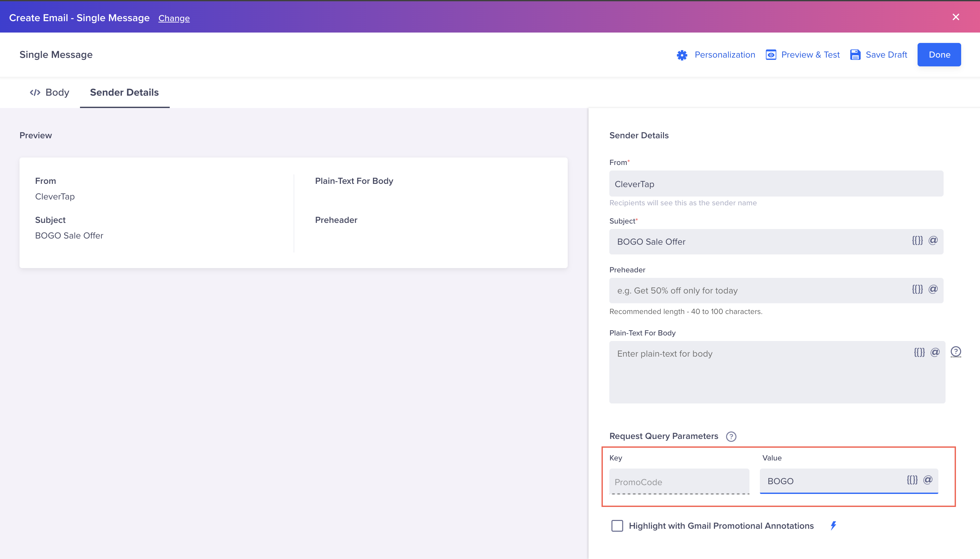Enable Highlight with Gmail Promotional Annotations
The width and height of the screenshot is (980, 559).
pyautogui.click(x=617, y=525)
